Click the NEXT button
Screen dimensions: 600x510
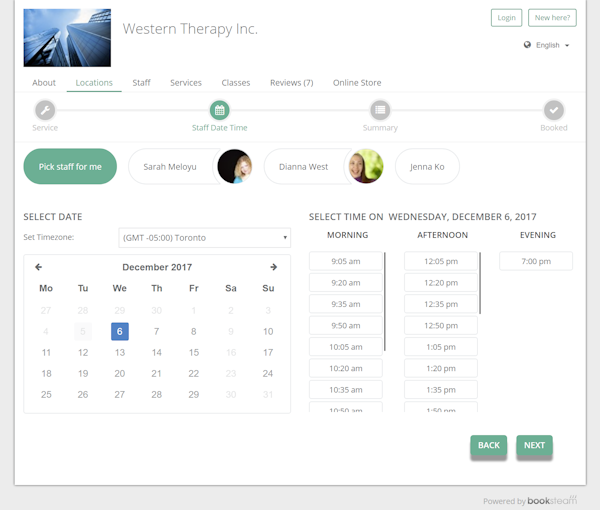coord(534,445)
